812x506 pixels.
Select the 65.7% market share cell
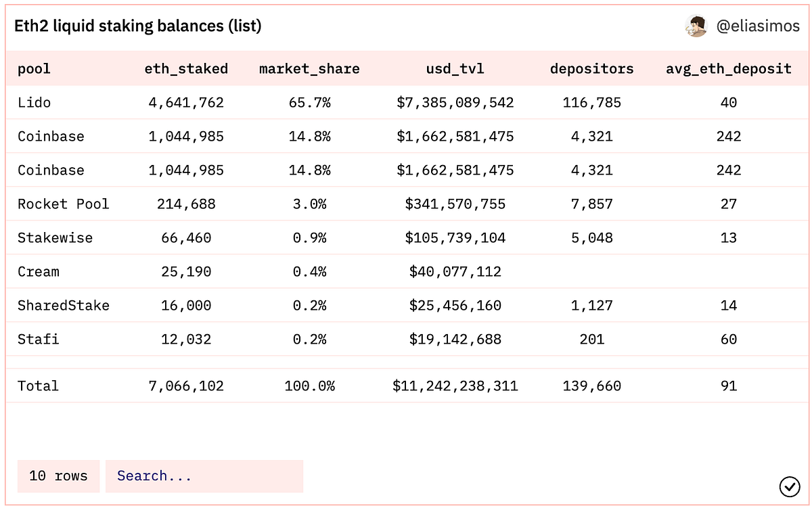[x=309, y=103]
